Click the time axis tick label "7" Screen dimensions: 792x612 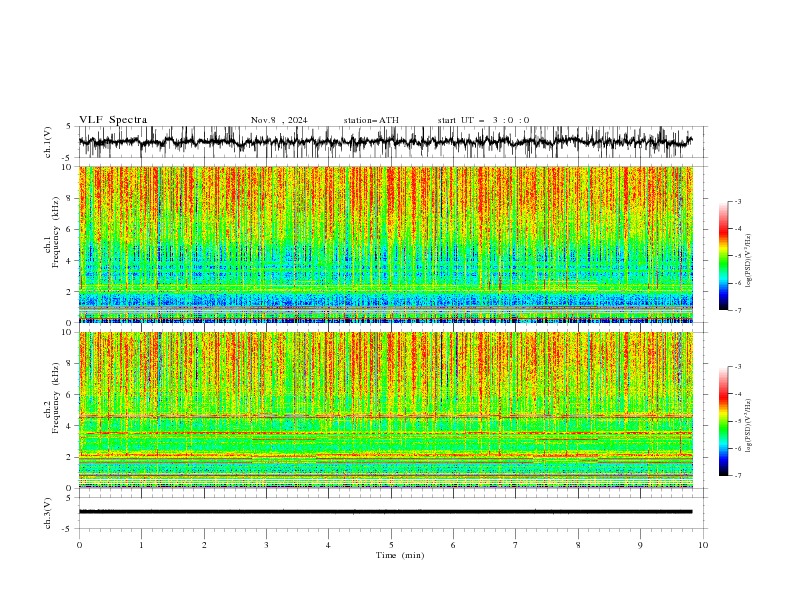tap(516, 545)
